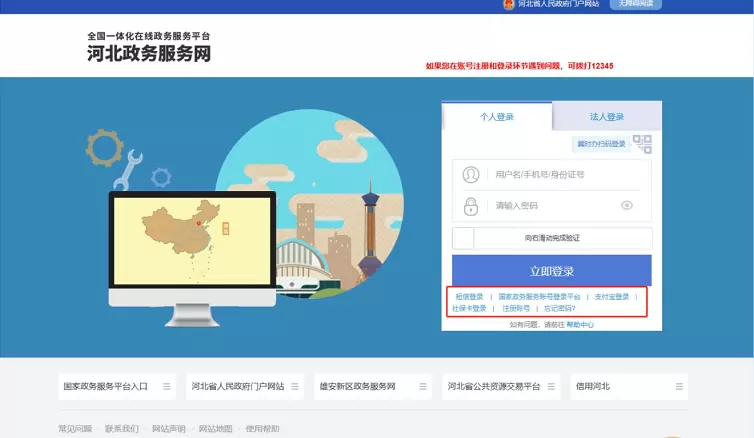Click menu icon beside 河北省公共资源交易平台
Viewport: 754px width, 438px height.
[551, 387]
